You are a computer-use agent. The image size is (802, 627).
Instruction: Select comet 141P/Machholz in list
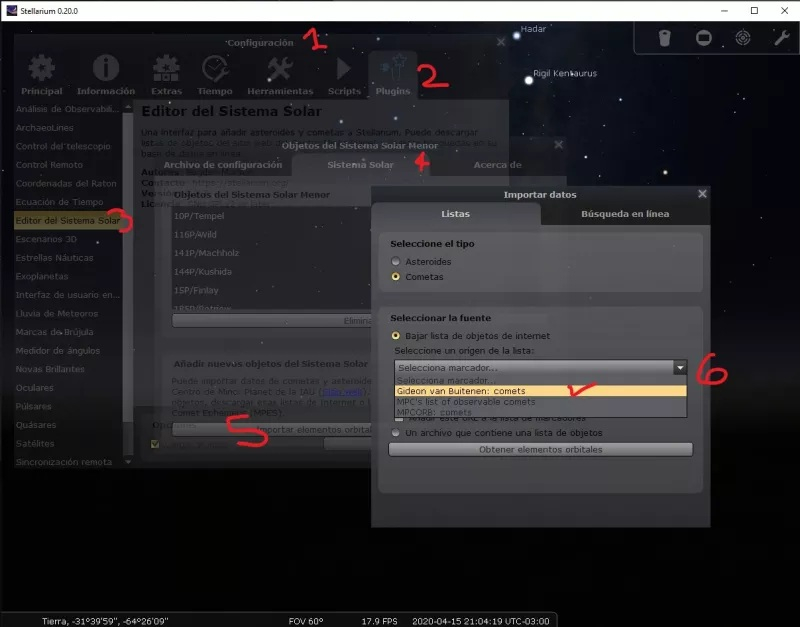click(x=272, y=253)
